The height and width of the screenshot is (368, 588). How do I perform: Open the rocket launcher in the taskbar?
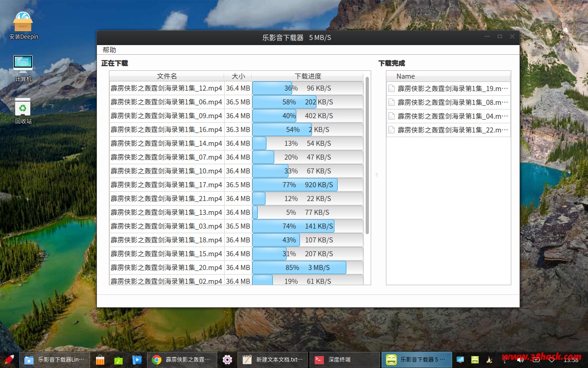click(x=9, y=360)
